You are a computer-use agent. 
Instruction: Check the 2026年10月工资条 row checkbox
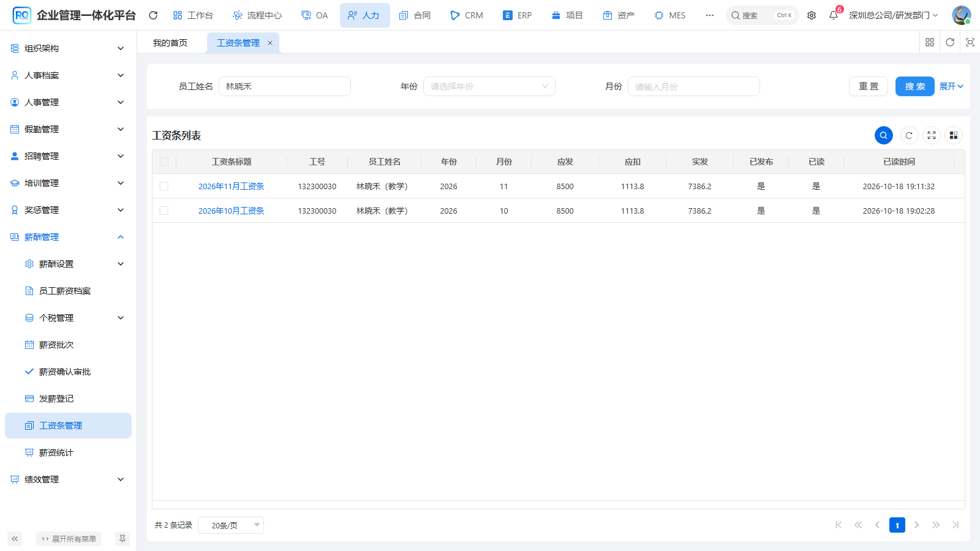coord(164,211)
